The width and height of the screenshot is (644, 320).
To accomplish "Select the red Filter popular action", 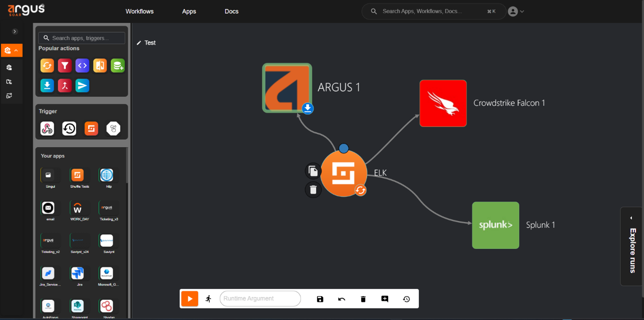I will (x=64, y=66).
